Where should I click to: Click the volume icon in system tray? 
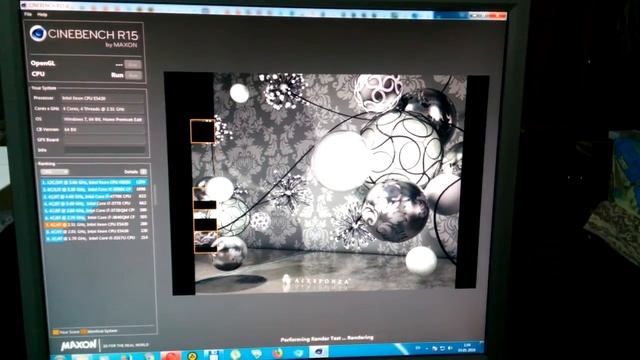(450, 348)
